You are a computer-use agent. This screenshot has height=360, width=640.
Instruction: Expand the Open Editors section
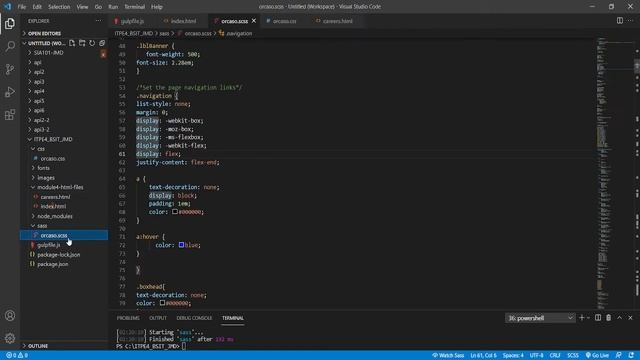44,33
